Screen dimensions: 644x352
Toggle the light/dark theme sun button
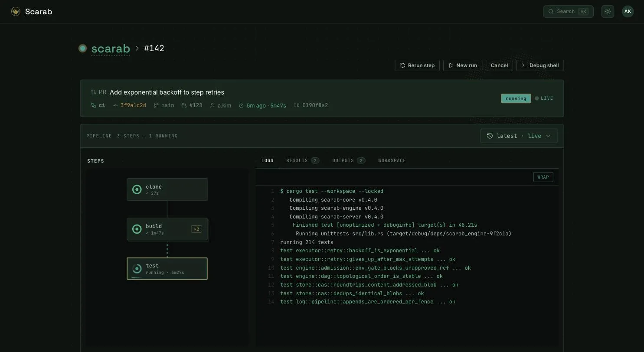click(608, 12)
